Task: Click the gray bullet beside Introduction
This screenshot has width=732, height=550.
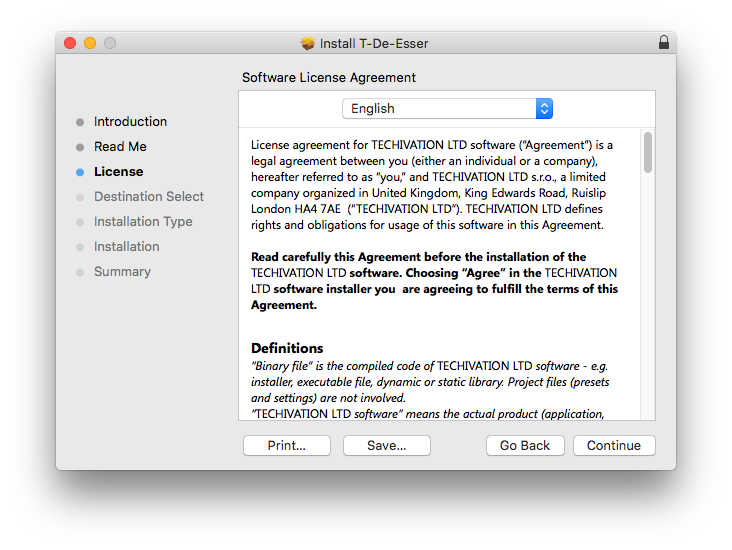Action: [x=80, y=122]
